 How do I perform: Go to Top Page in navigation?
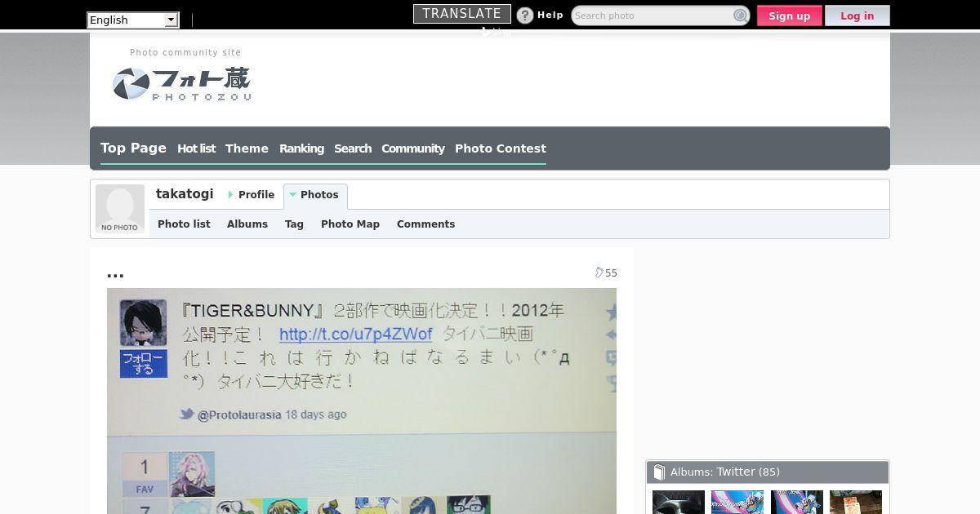click(133, 148)
